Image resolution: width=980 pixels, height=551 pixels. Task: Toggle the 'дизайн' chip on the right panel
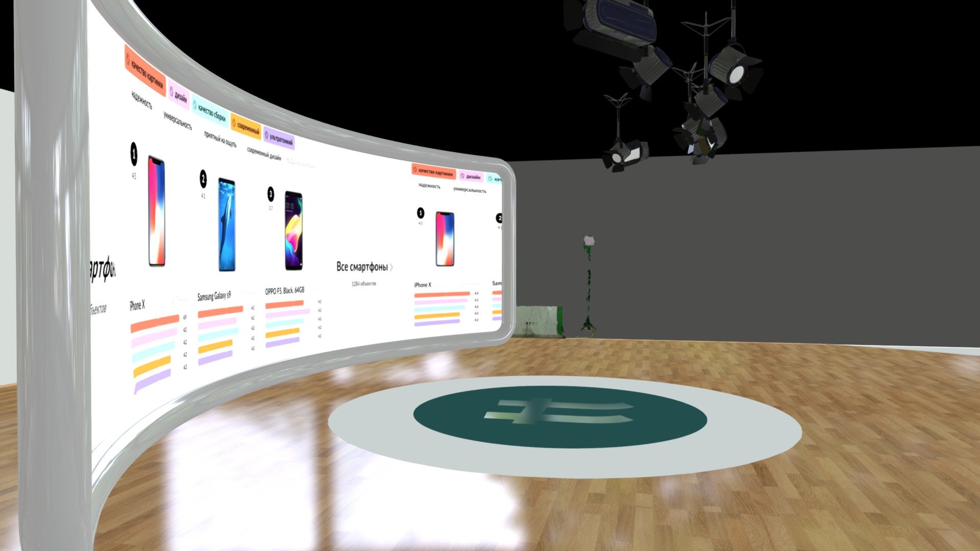click(x=471, y=177)
